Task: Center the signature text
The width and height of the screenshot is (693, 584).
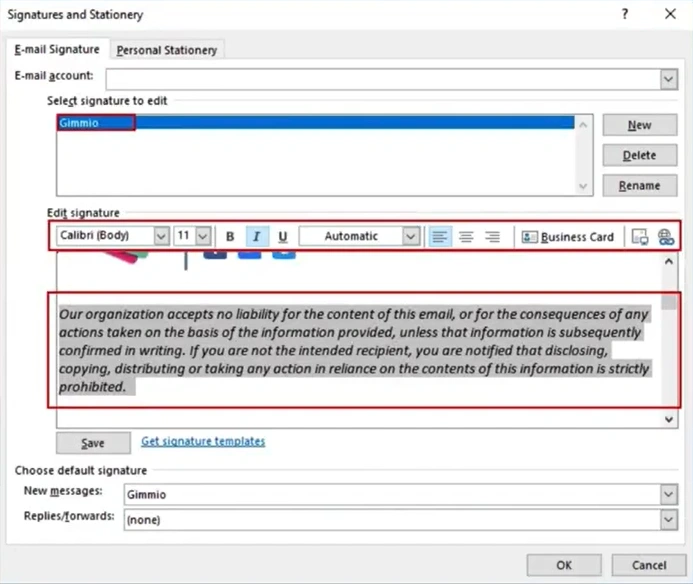Action: point(466,237)
